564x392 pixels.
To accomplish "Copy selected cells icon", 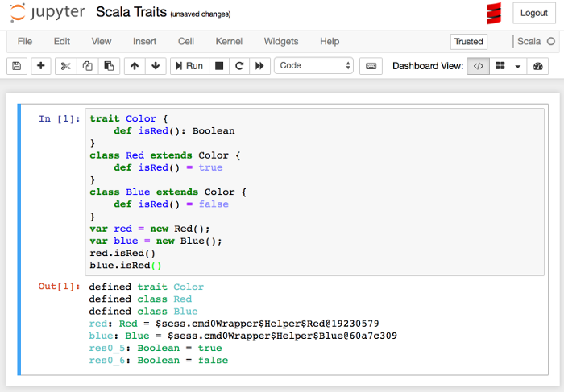I will point(87,66).
